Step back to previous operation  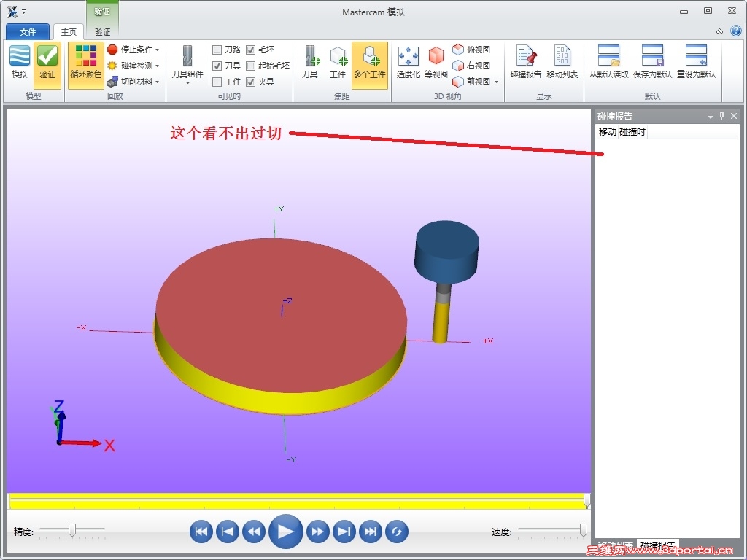point(228,532)
